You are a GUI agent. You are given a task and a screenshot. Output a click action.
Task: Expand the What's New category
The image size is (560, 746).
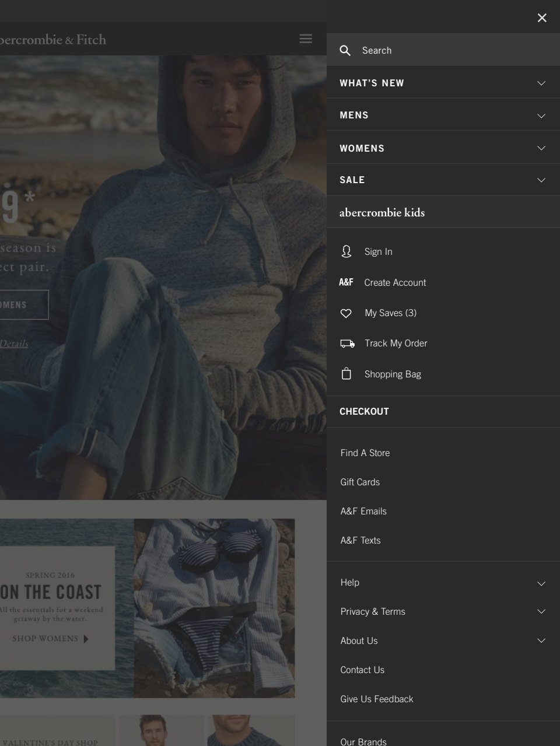[x=541, y=83]
